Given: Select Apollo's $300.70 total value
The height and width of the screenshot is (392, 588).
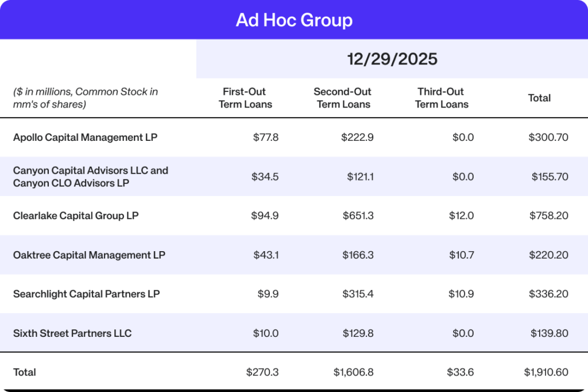Looking at the screenshot, I should pos(548,137).
